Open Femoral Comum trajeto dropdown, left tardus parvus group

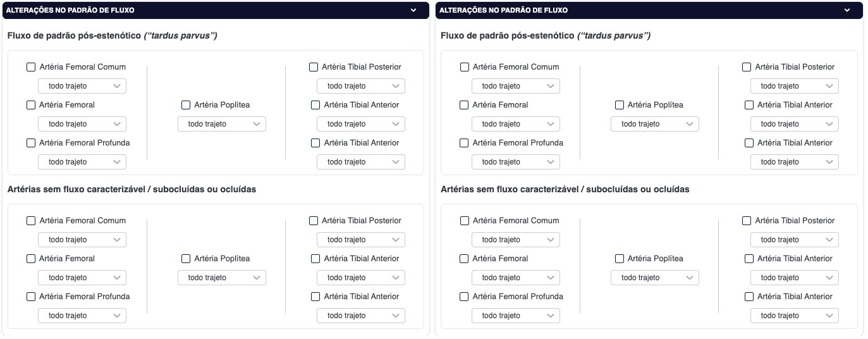pos(82,86)
